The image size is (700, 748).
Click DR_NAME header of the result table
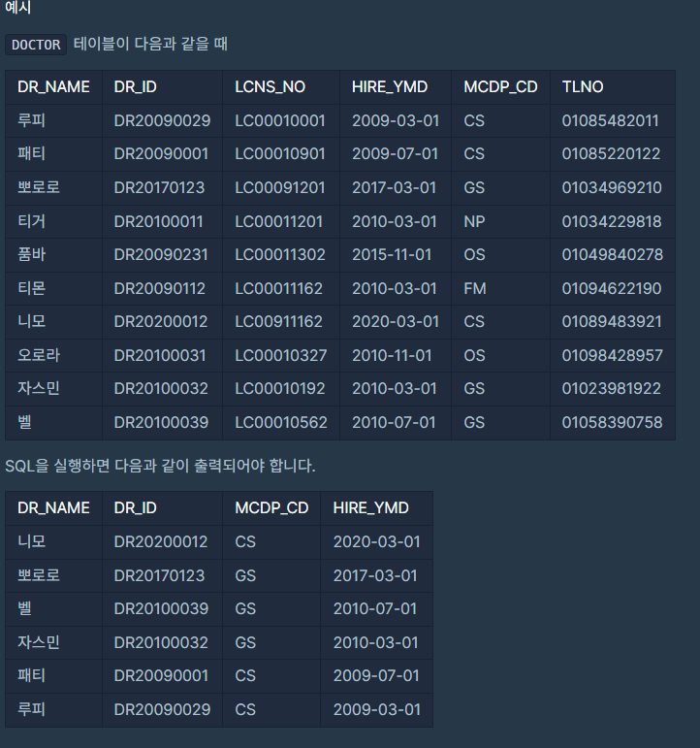53,508
